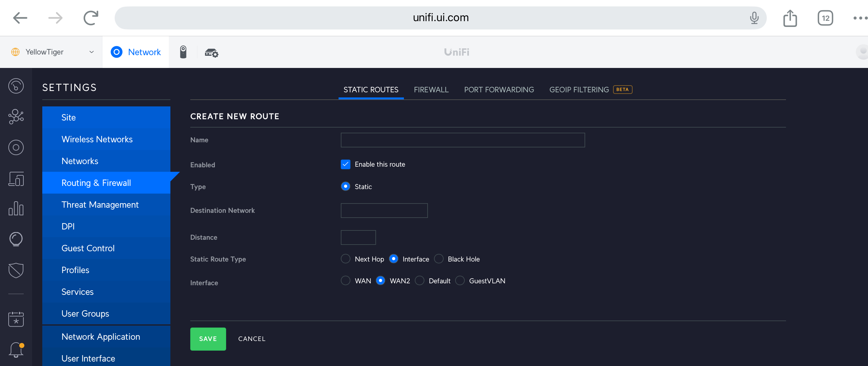Image resolution: width=868 pixels, height=366 pixels.
Task: Open the tabs counter showing 12
Action: 825,18
